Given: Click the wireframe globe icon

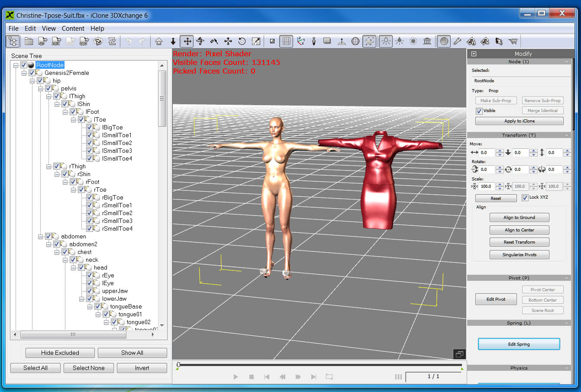Looking at the screenshot, I should (355, 42).
